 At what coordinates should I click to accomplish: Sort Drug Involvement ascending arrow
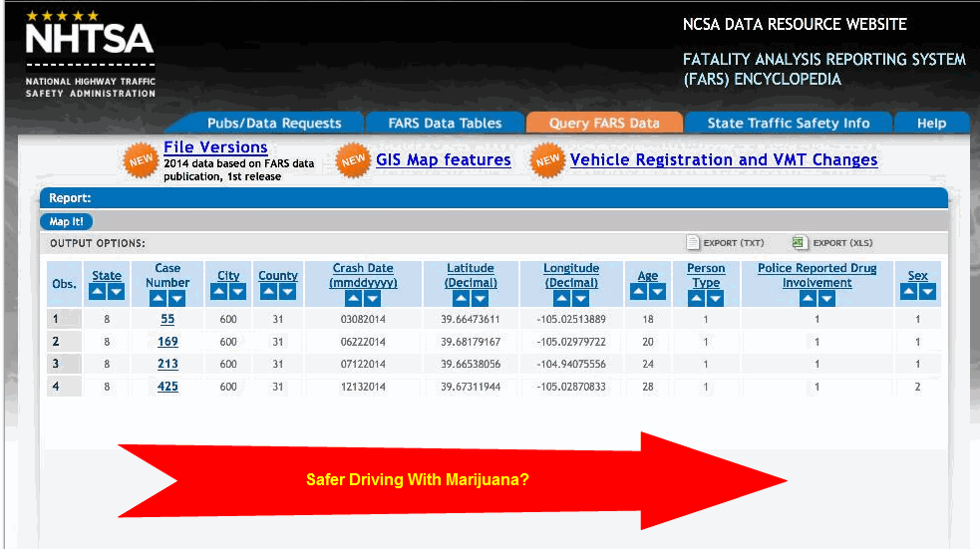809,299
